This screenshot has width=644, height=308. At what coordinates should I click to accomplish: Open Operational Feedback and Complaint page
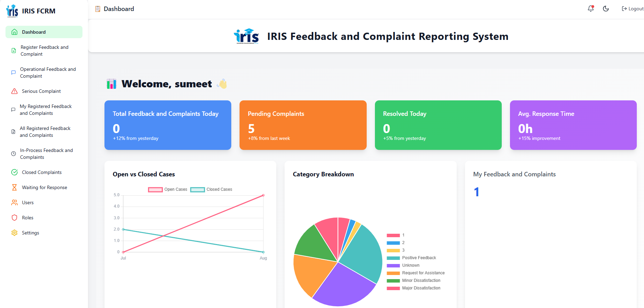(x=47, y=73)
